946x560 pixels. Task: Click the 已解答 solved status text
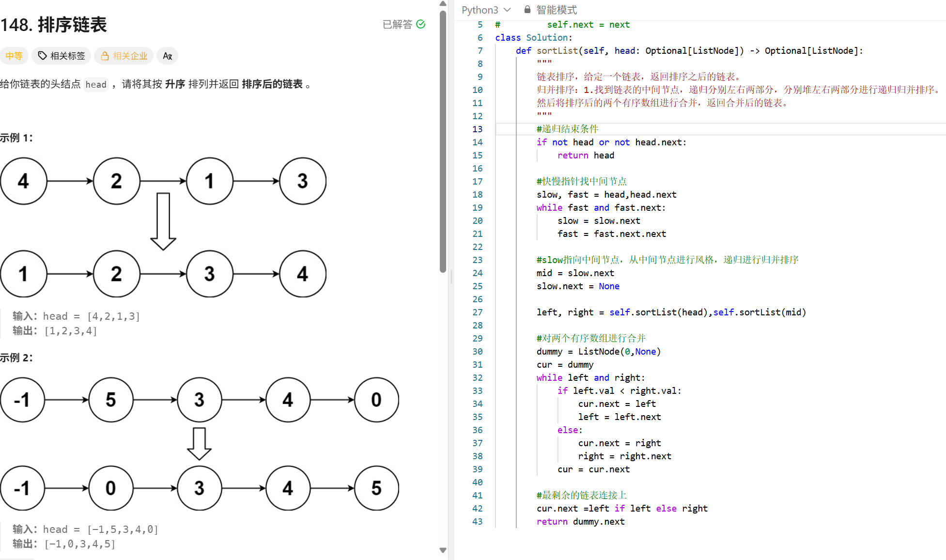[397, 24]
